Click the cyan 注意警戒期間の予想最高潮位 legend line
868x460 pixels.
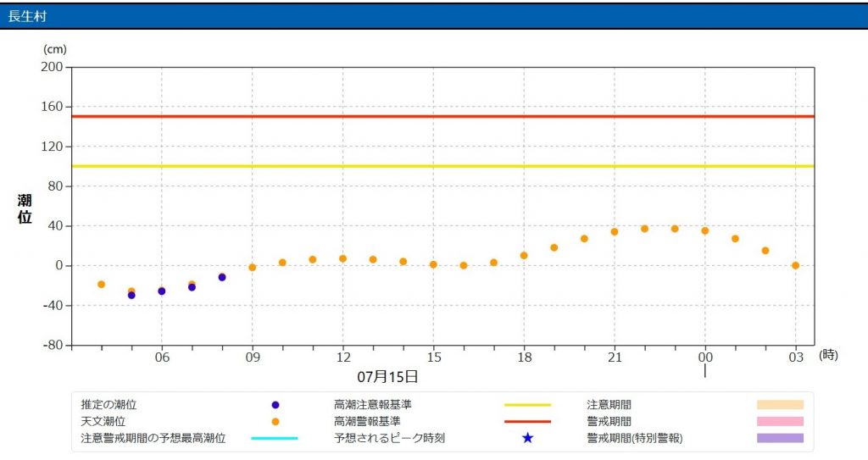point(275,439)
